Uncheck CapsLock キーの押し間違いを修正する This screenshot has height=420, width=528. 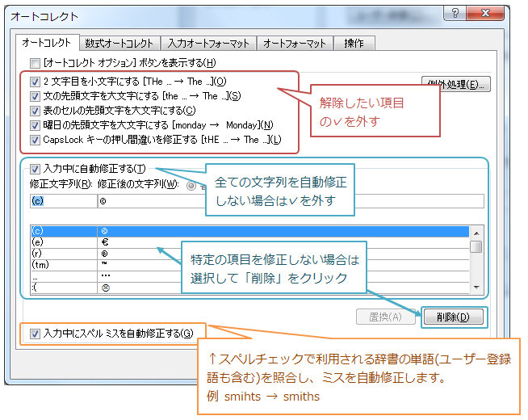pos(35,140)
